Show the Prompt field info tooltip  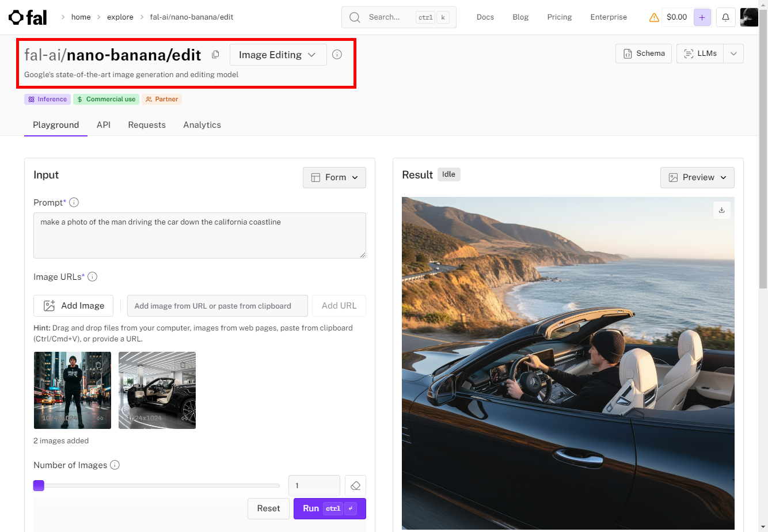point(74,202)
